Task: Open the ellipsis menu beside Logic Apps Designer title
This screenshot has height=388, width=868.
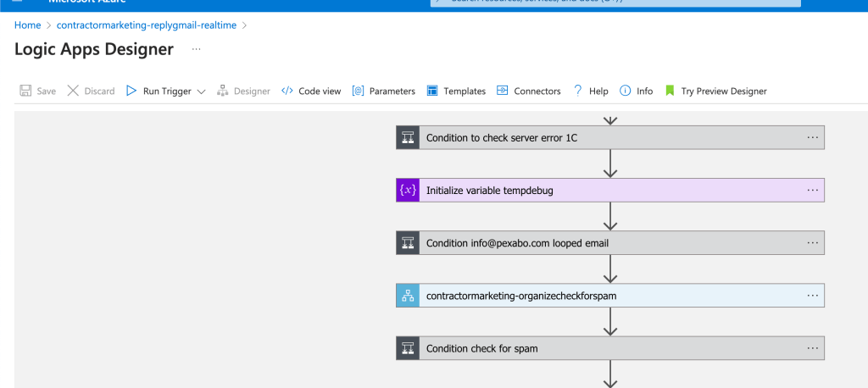Action: coord(197,49)
